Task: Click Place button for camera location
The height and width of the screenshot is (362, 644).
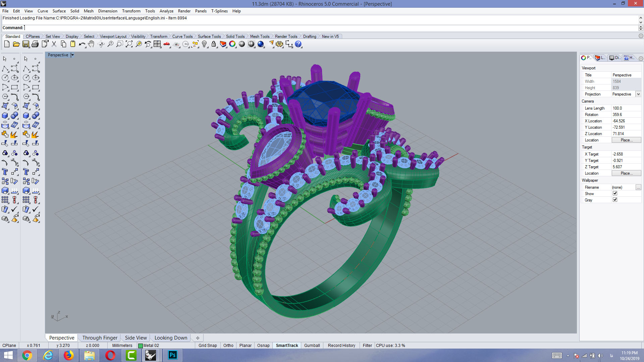Action: (x=626, y=140)
